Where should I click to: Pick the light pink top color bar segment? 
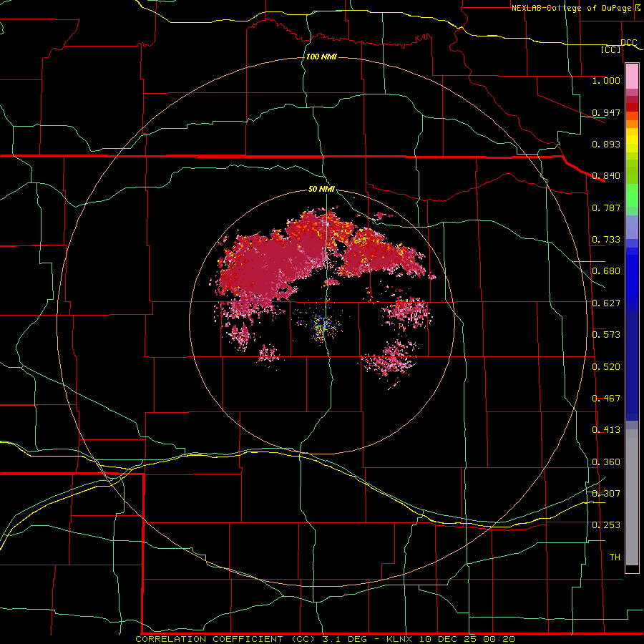[632, 76]
